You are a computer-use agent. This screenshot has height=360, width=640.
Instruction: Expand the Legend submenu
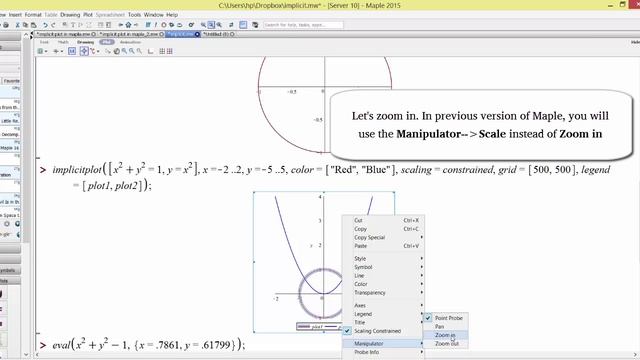click(x=383, y=314)
